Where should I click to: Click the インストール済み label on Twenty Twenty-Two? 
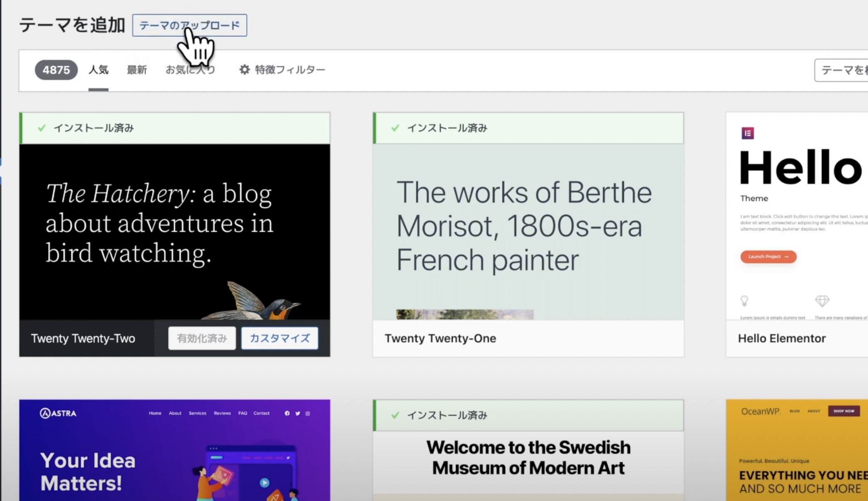[x=94, y=128]
